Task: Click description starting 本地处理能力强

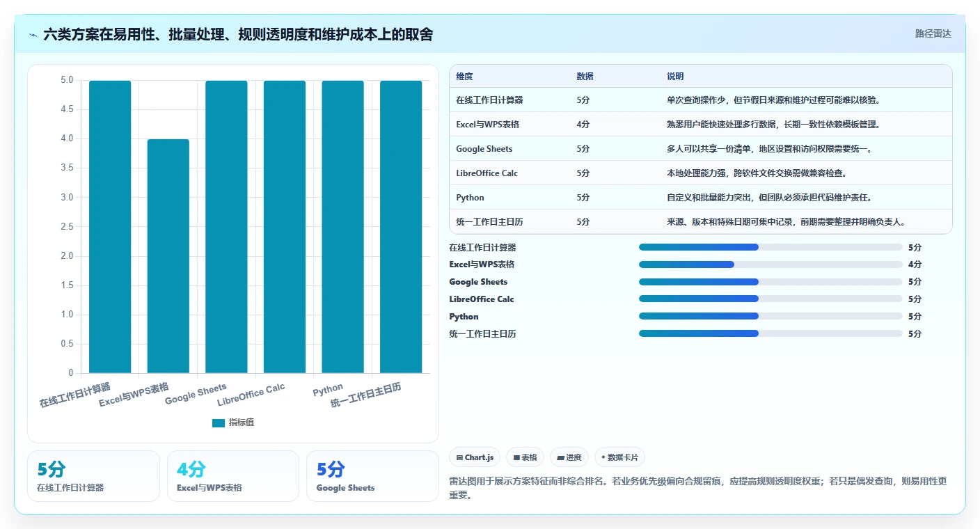Action: 757,173
